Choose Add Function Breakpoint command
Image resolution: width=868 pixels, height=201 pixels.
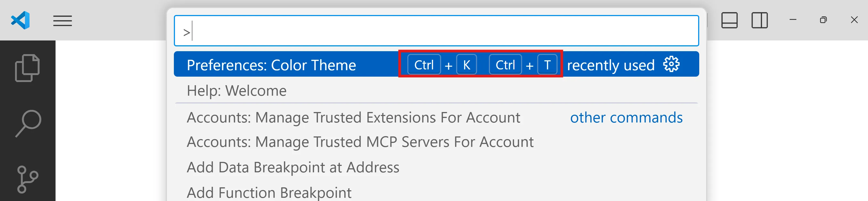269,193
